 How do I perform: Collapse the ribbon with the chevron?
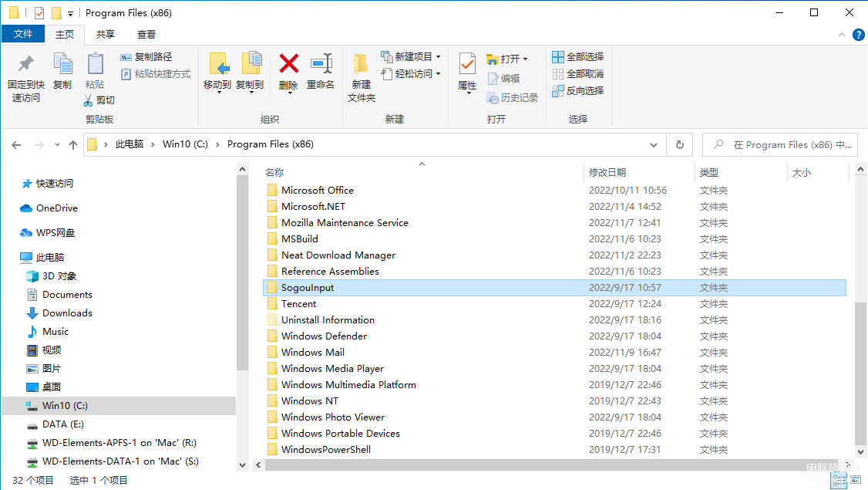tap(842, 35)
